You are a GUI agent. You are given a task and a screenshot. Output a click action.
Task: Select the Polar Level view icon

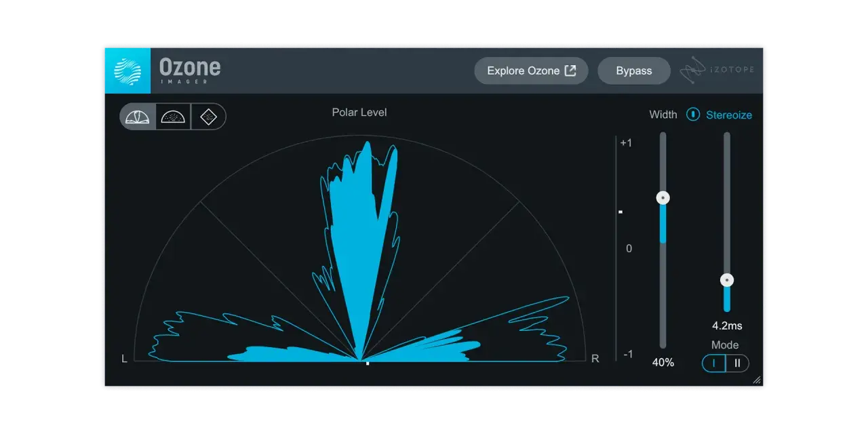pos(138,117)
